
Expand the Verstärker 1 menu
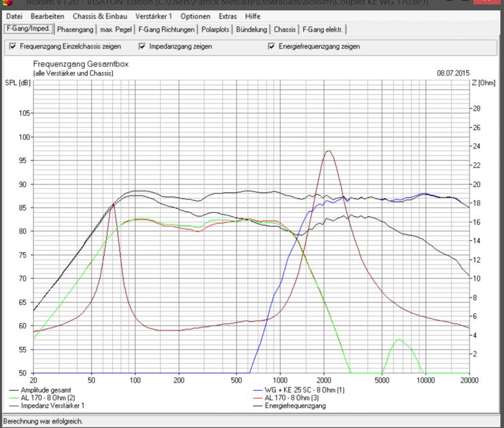pos(153,15)
